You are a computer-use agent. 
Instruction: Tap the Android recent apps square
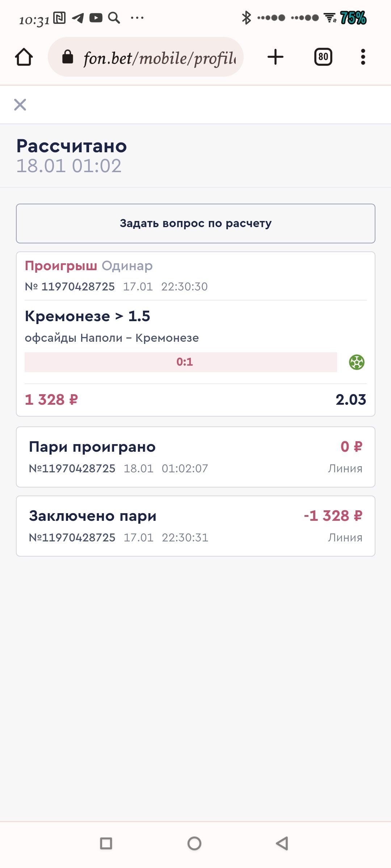[x=106, y=843]
